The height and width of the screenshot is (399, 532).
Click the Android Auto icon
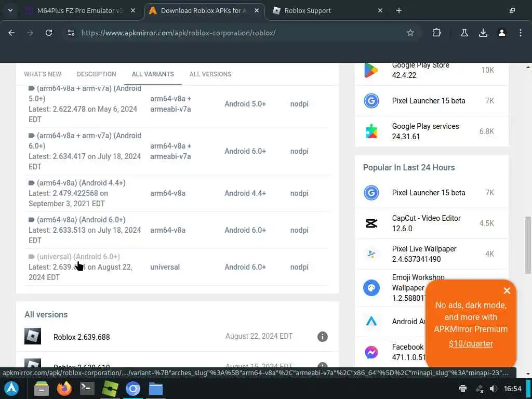coord(371,321)
